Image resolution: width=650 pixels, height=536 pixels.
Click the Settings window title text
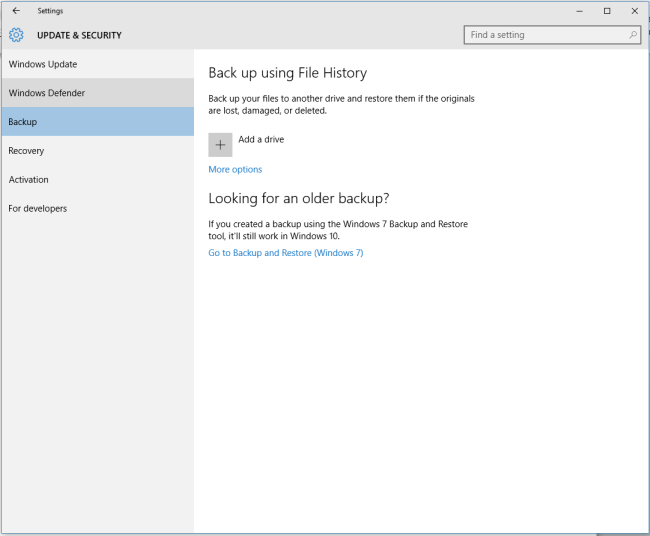(50, 10)
